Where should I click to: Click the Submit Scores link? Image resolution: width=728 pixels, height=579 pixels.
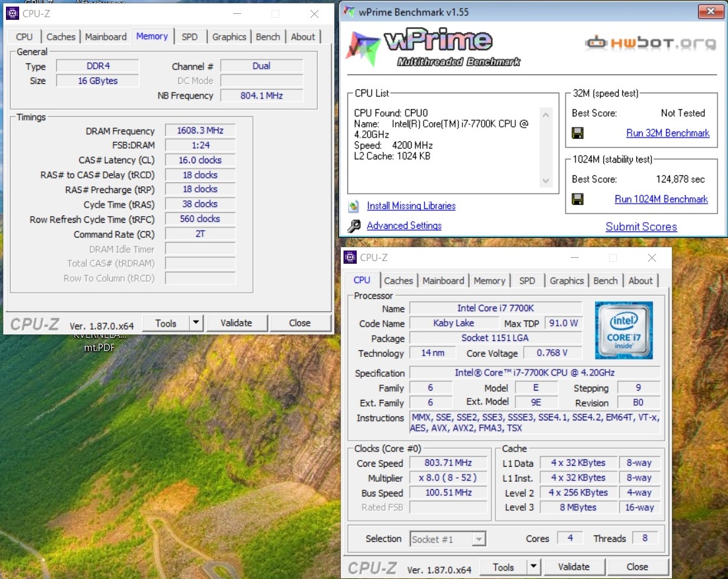click(x=641, y=227)
